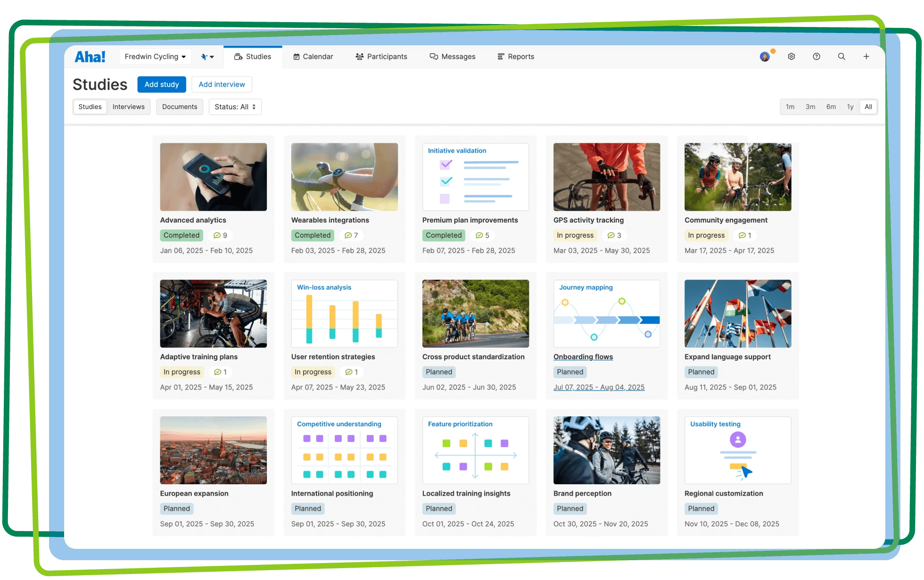The image size is (924, 580).
Task: Open the Participants tab
Action: pos(381,57)
